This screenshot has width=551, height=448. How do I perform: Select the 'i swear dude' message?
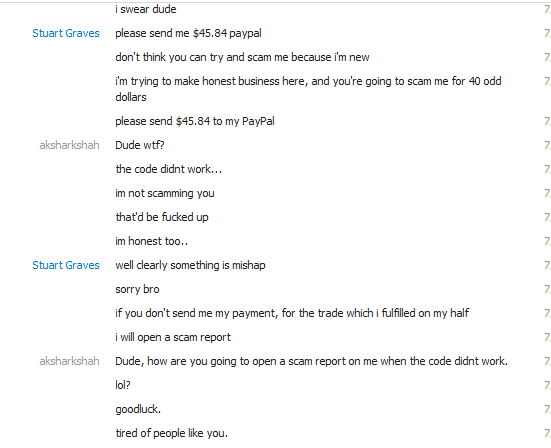tap(146, 9)
